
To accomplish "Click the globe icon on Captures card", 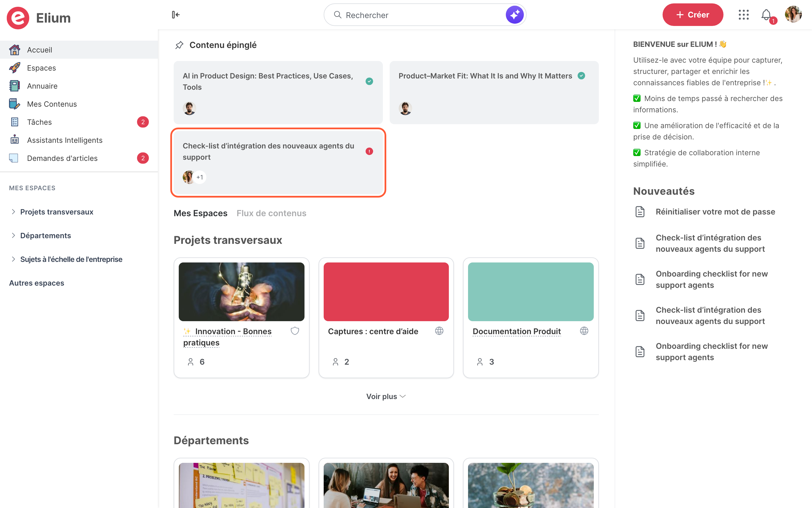I will coord(439,331).
